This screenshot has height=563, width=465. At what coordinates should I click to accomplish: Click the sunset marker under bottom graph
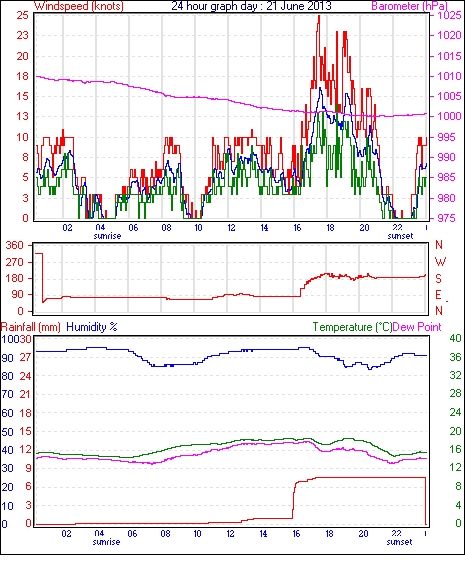399,542
